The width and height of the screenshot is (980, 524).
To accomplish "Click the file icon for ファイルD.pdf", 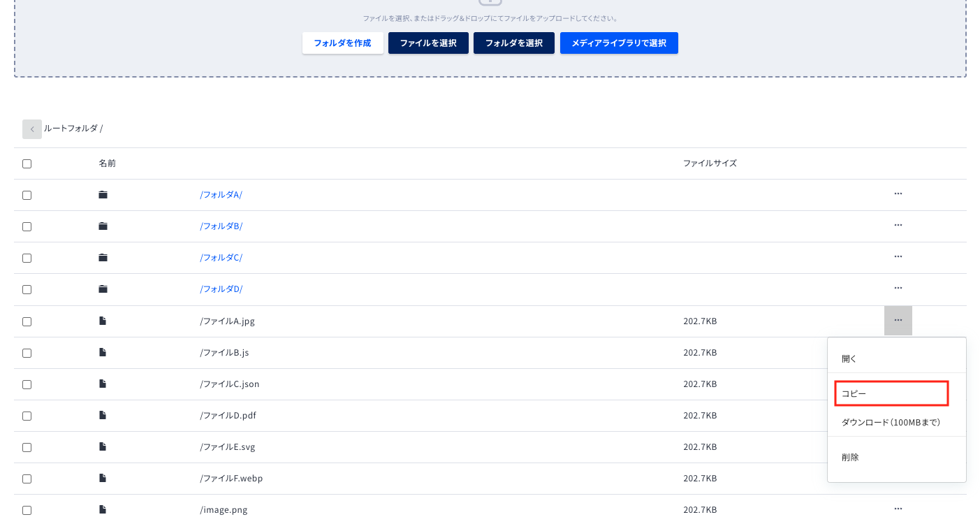I will point(103,415).
